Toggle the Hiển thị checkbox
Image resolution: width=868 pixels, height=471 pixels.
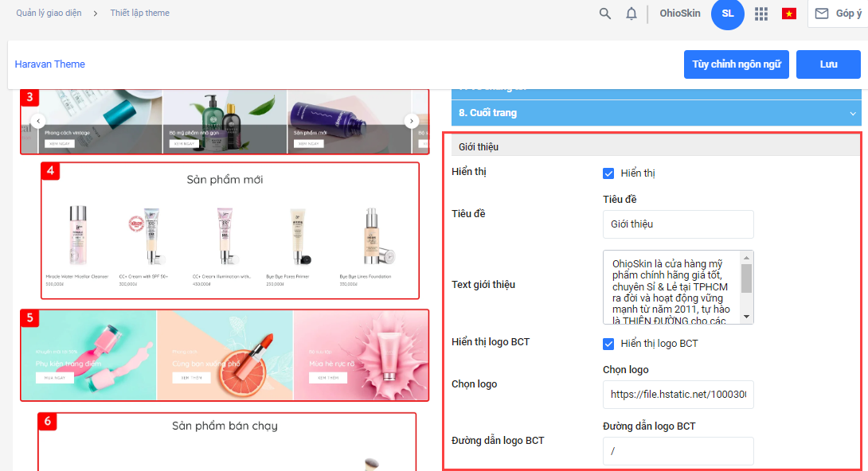(608, 173)
